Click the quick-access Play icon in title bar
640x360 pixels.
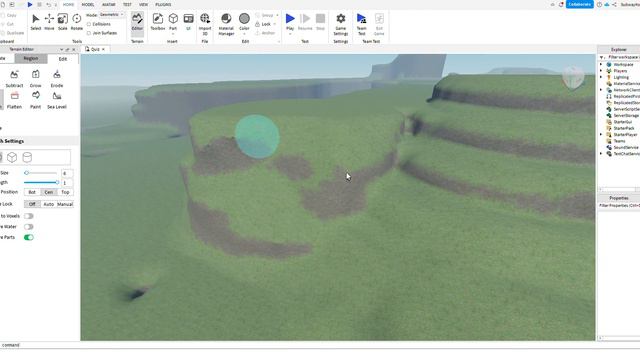(30, 4)
